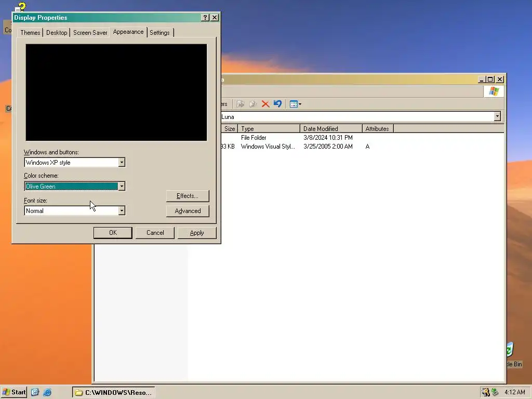This screenshot has height=399, width=532.
Task: Click the Start button
Action: pos(14,392)
